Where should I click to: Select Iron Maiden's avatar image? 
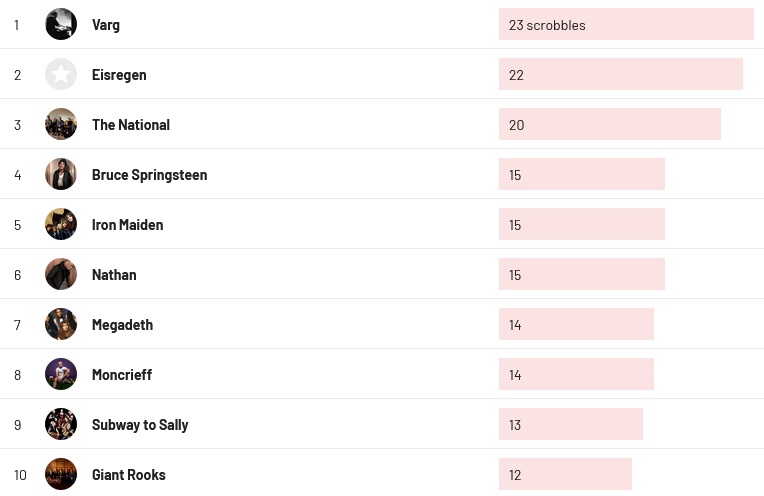(x=61, y=224)
